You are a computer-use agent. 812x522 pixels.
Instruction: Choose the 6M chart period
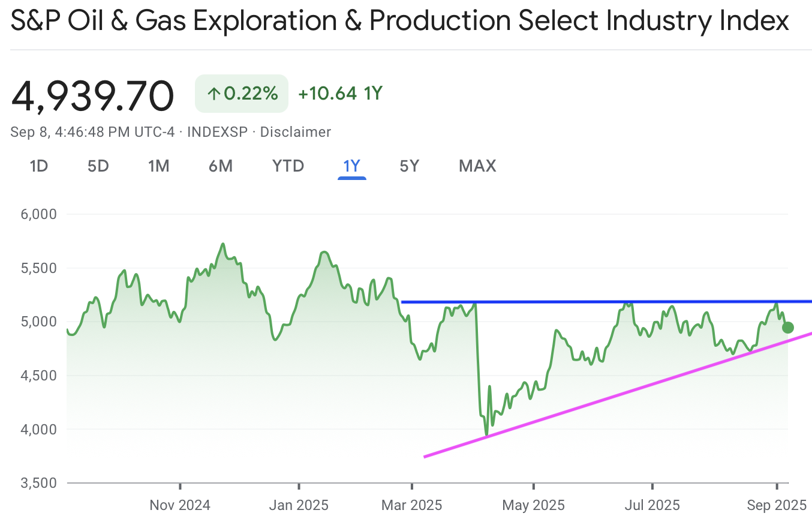[221, 166]
